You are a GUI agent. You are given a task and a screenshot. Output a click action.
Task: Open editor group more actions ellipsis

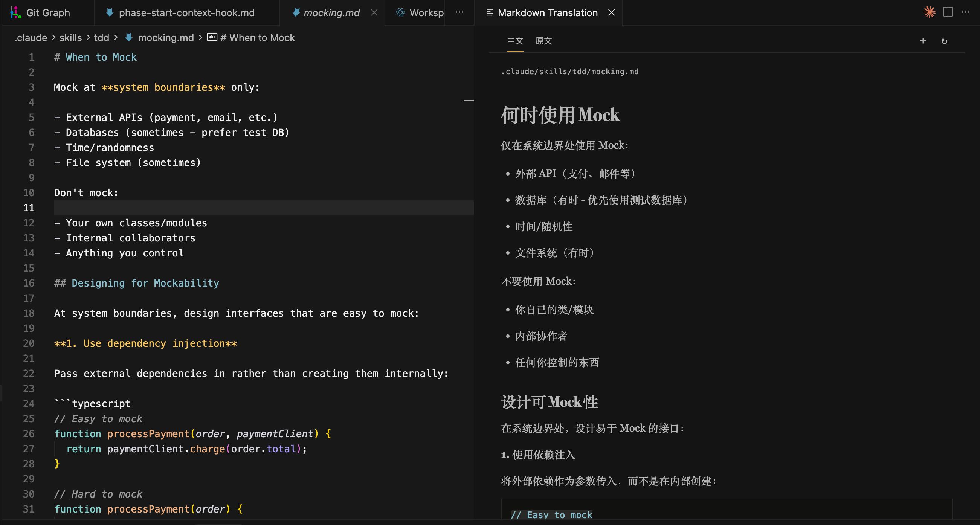tap(459, 12)
